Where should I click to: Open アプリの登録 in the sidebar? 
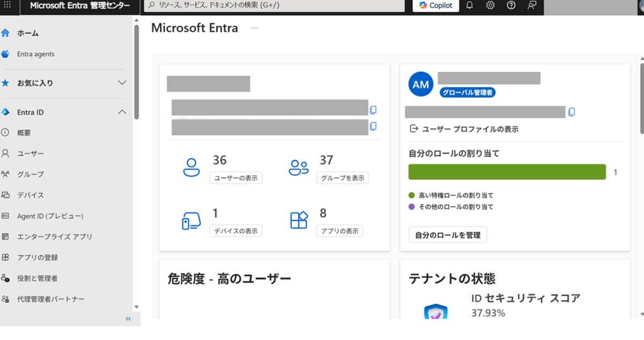pyautogui.click(x=38, y=257)
